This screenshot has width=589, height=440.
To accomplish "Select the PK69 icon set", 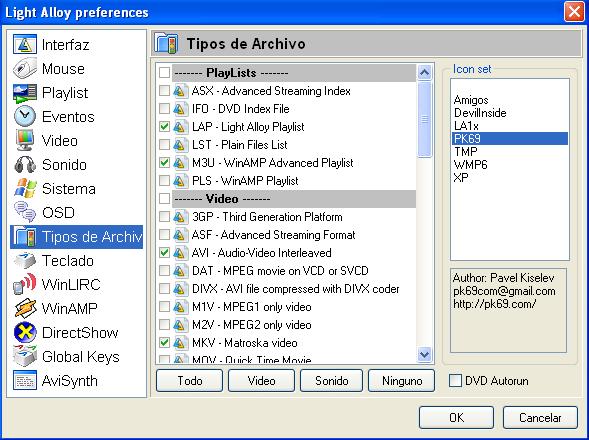I will coord(510,139).
